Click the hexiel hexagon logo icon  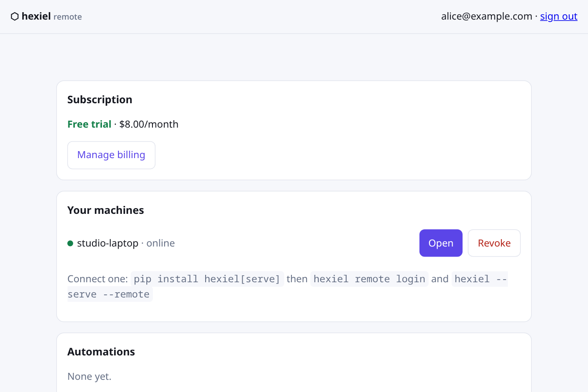(15, 17)
